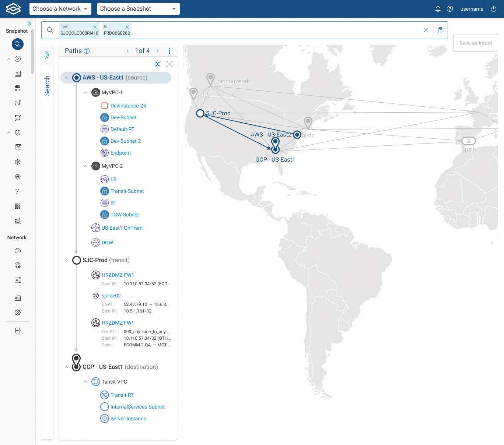The width and height of the screenshot is (504, 445).
Task: Click the copy query icon in search bar
Action: click(440, 30)
